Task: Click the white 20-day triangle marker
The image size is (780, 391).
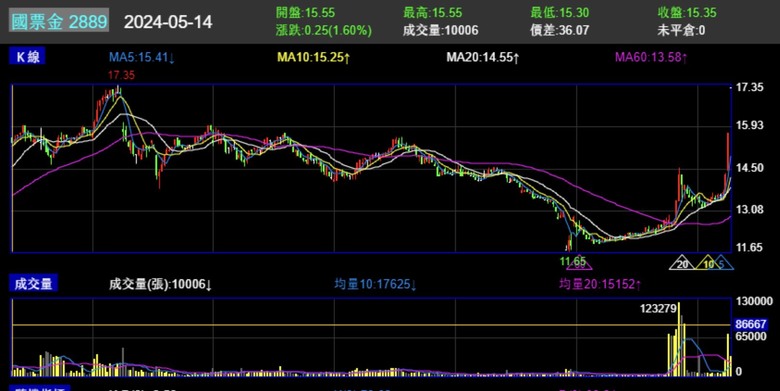Action: (x=682, y=263)
